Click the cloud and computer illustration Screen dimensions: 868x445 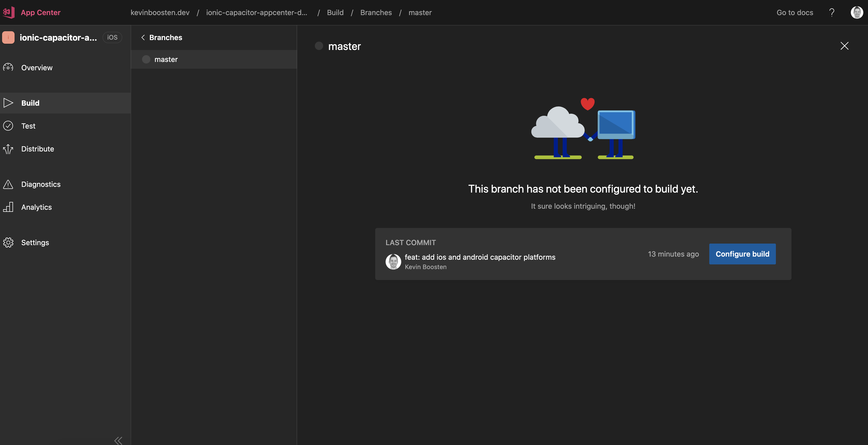click(583, 128)
